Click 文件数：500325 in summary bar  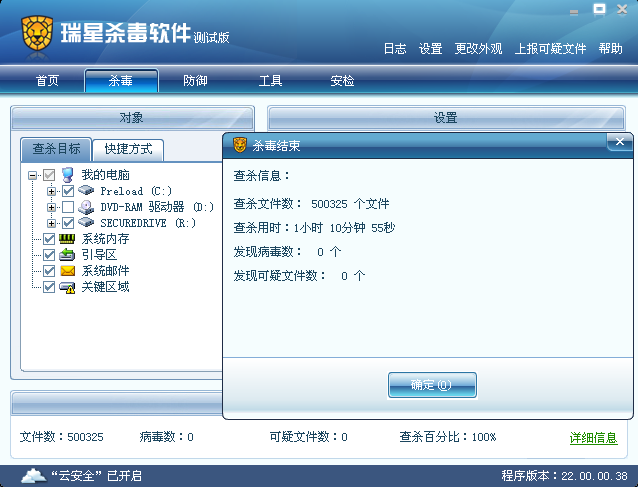[61, 437]
